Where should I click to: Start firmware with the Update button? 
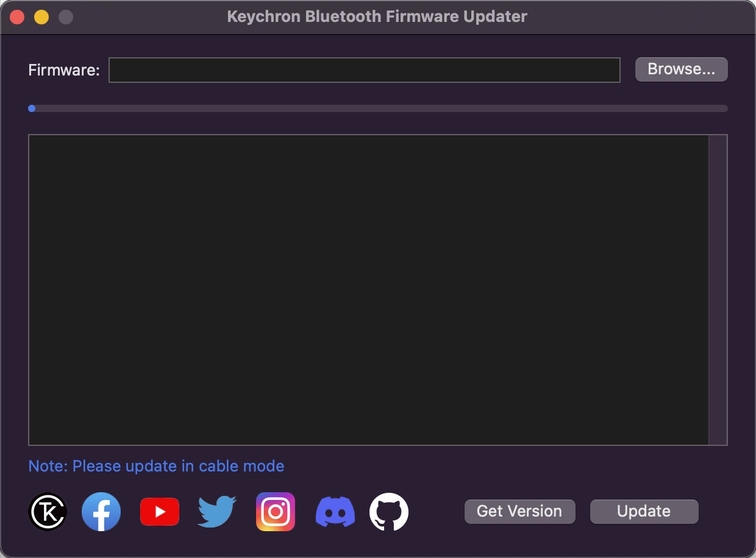(644, 512)
